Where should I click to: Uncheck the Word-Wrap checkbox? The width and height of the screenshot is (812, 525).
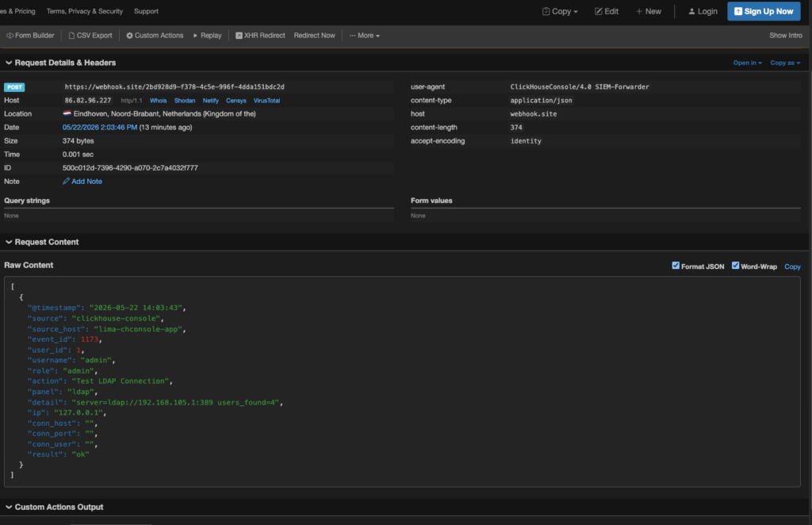[x=735, y=266]
